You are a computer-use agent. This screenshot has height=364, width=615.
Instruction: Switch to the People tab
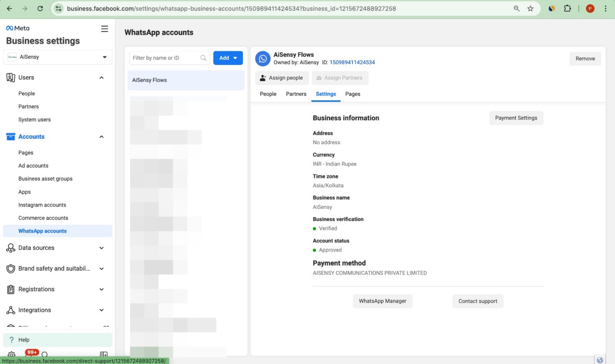click(268, 94)
